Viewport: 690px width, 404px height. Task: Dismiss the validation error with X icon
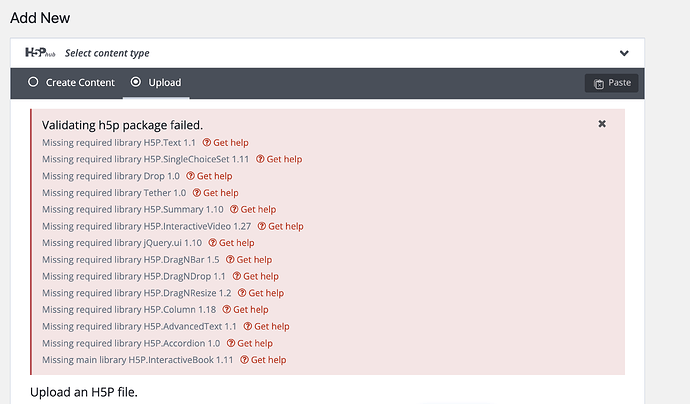(x=602, y=124)
